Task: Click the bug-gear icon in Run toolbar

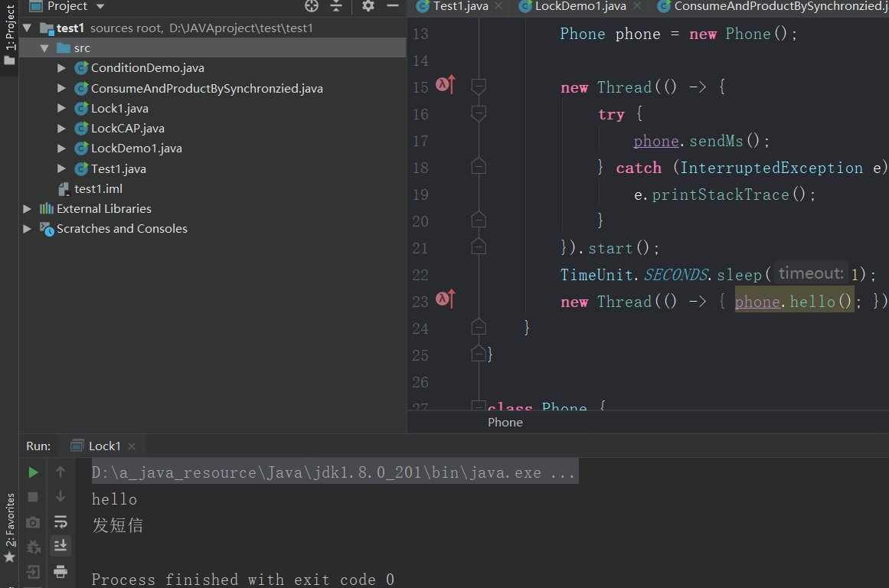Action: coord(33,547)
